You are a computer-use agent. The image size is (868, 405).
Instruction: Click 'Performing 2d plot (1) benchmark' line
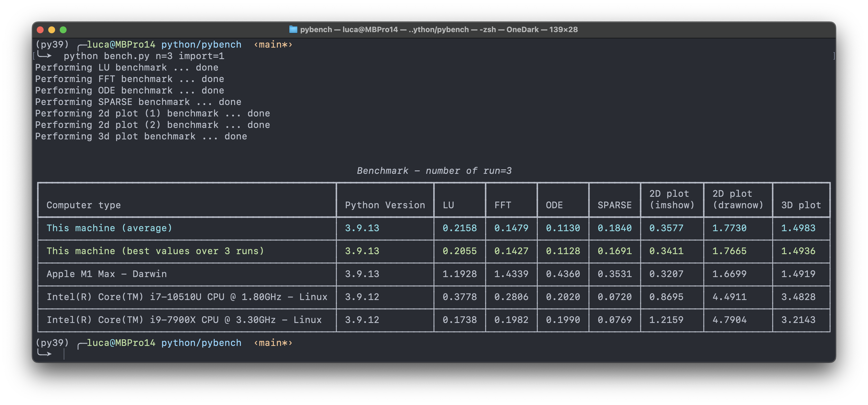point(153,113)
